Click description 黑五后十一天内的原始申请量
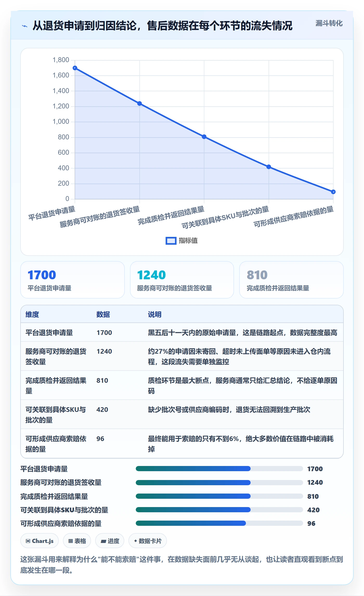This screenshot has height=596, width=364. (243, 333)
